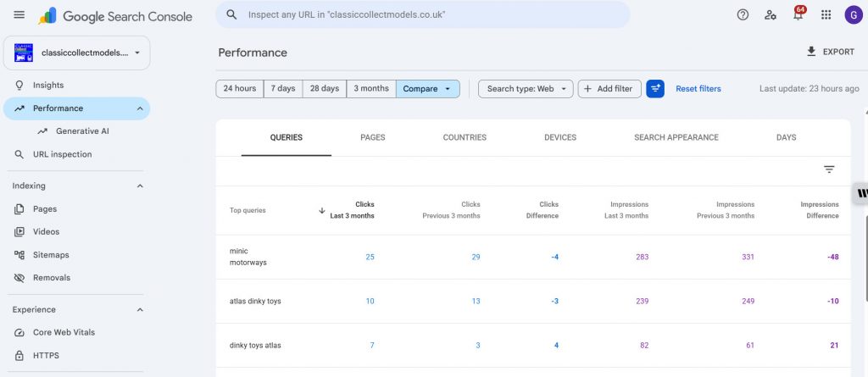The height and width of the screenshot is (377, 868).
Task: Collapse the Performance section chevron
Action: click(140, 108)
